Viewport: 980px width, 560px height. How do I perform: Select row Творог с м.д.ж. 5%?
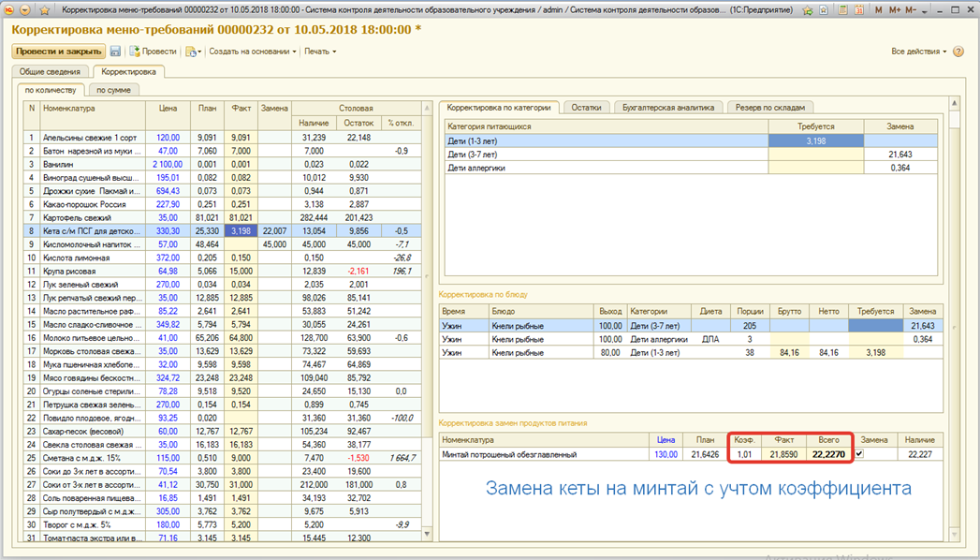point(223,524)
